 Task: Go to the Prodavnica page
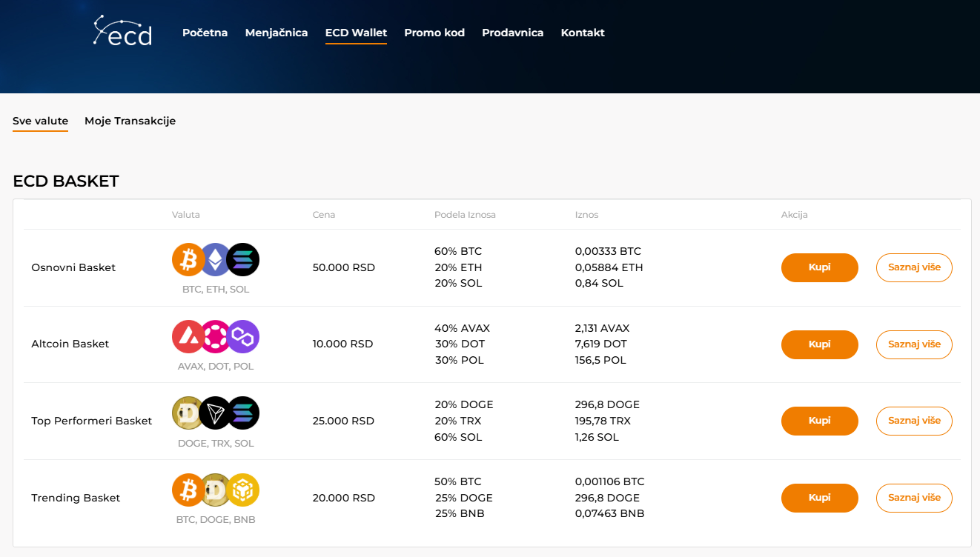point(512,33)
